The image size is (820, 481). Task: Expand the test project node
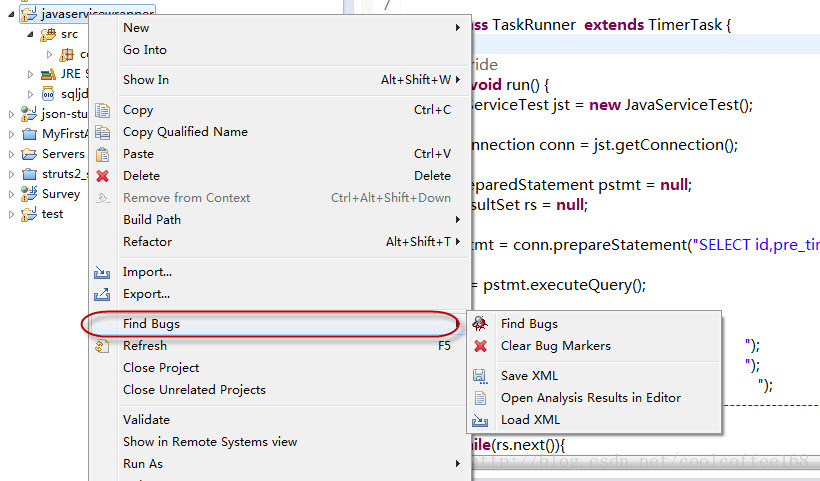(12, 214)
